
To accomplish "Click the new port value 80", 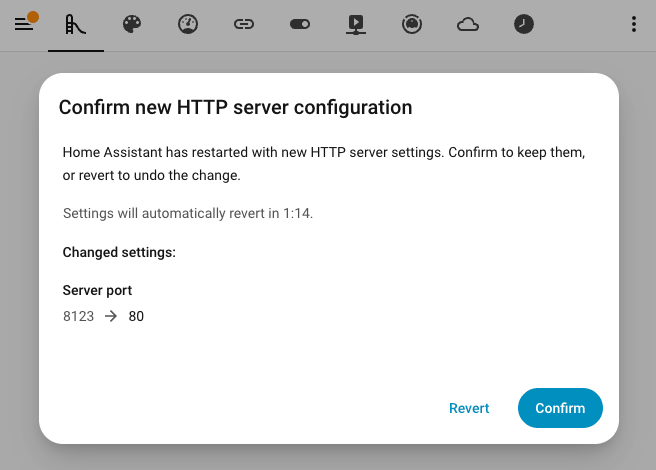I will click(x=136, y=316).
